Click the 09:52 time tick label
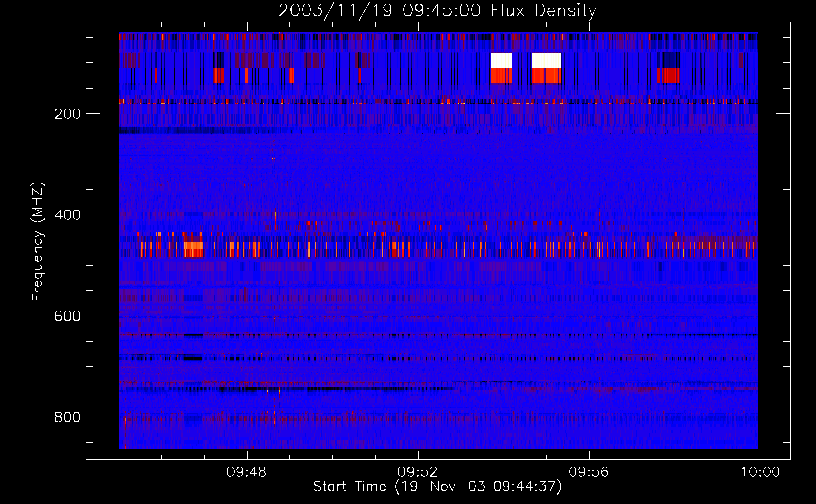 click(x=418, y=472)
